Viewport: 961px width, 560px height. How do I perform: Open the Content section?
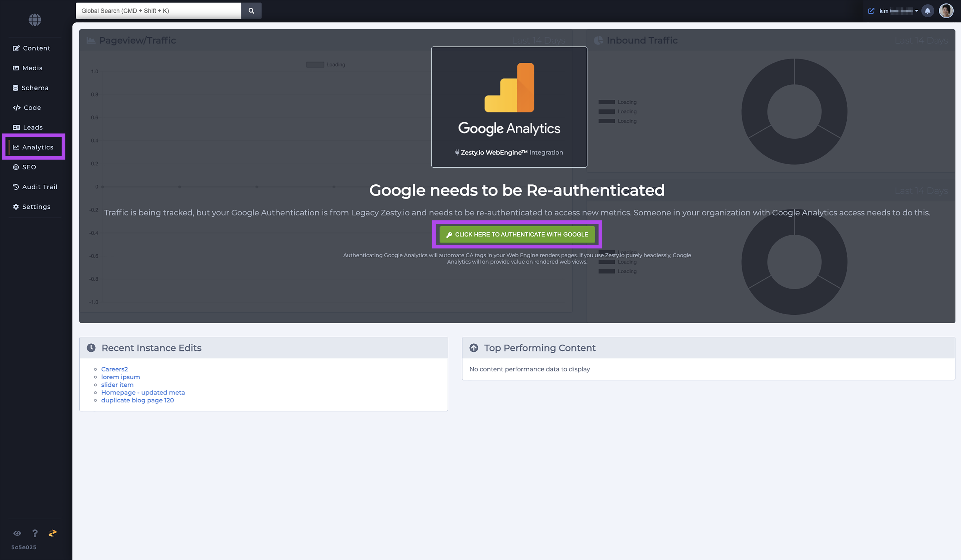coord(32,48)
